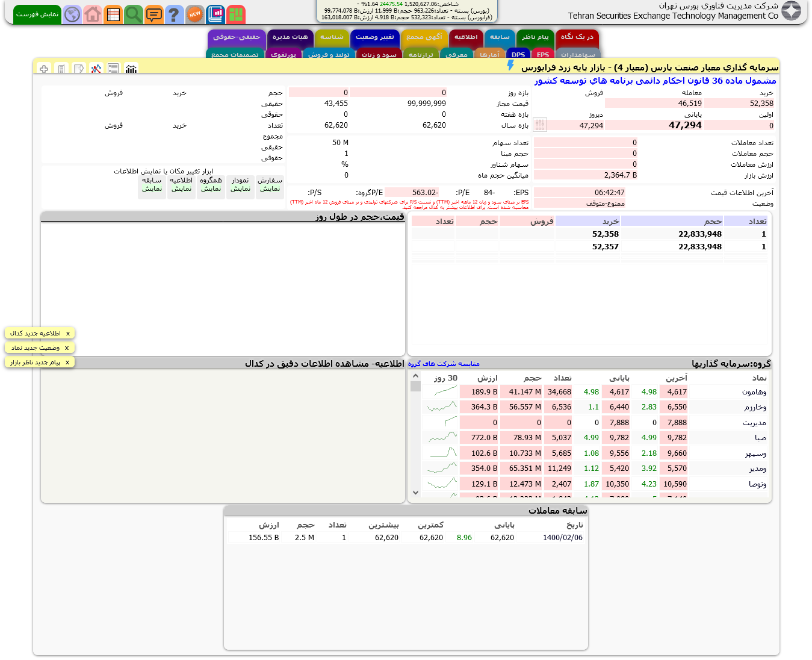Close the اطلاعیه جدید کدال notification
The image size is (812, 660).
pyautogui.click(x=68, y=334)
